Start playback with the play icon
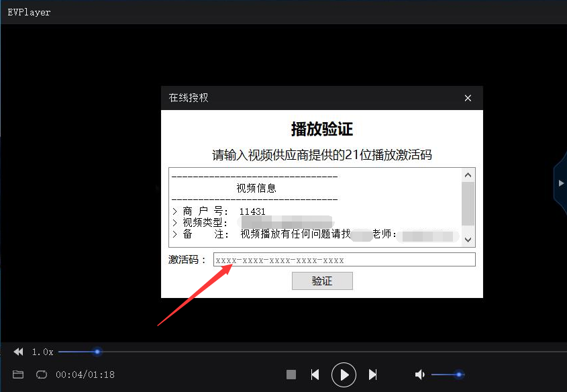The width and height of the screenshot is (567, 392). (344, 375)
